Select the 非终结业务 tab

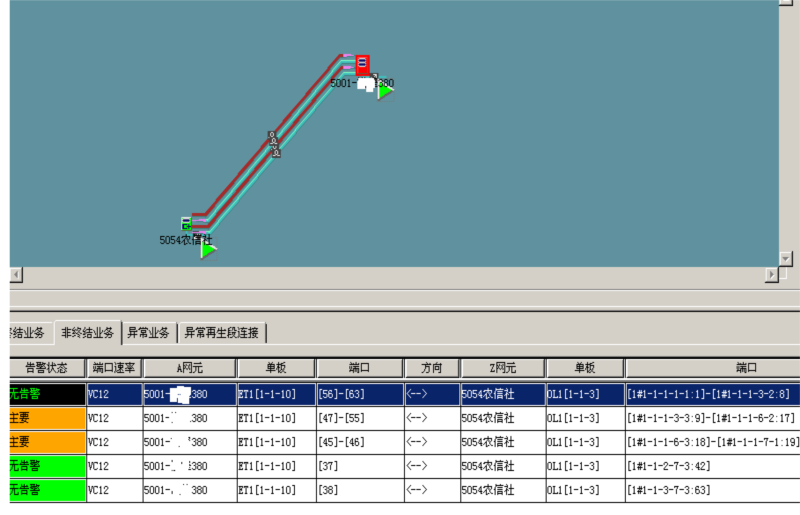(x=87, y=333)
